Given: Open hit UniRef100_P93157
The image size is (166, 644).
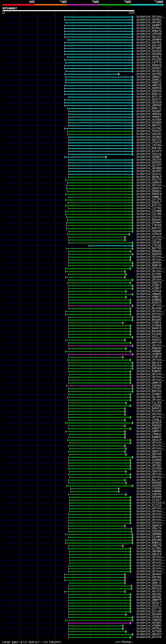Looking at the screenshot, I should point(149,131).
